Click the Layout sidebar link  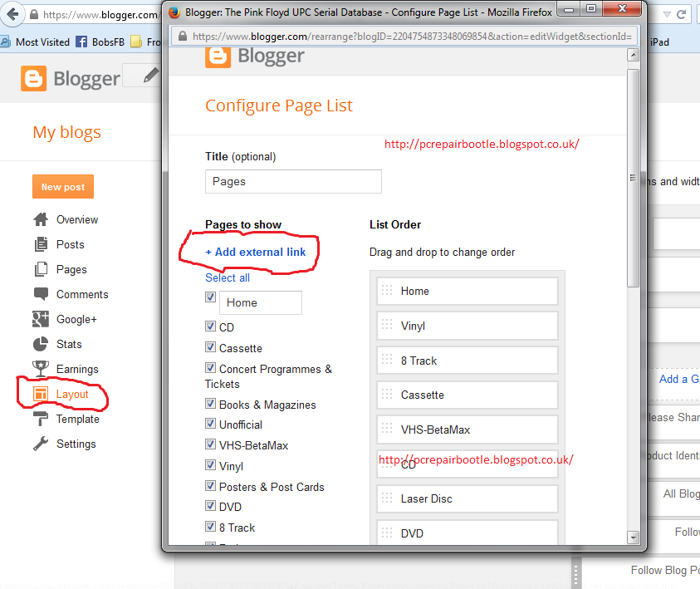pos(72,395)
